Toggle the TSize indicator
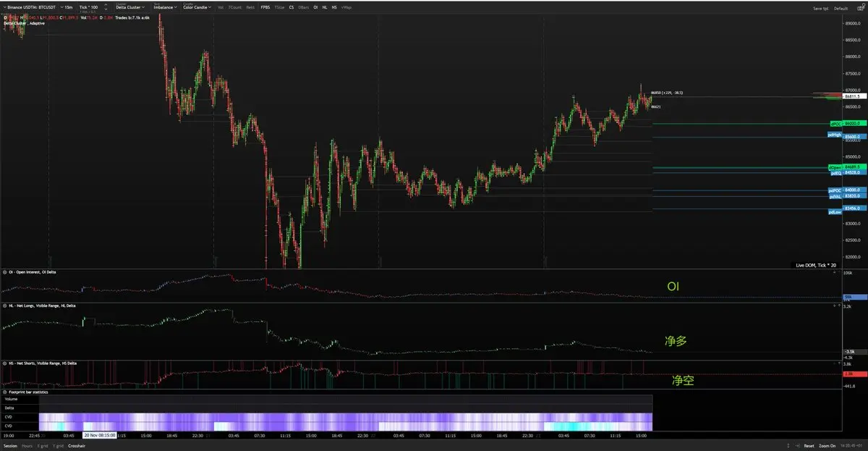Screen dimensions: 868x451 [x=279, y=7]
